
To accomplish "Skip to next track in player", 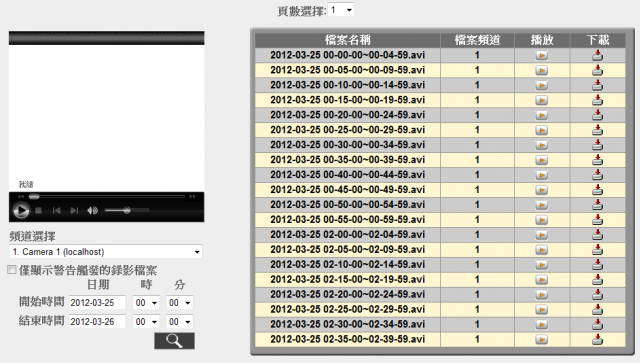I will click(74, 210).
